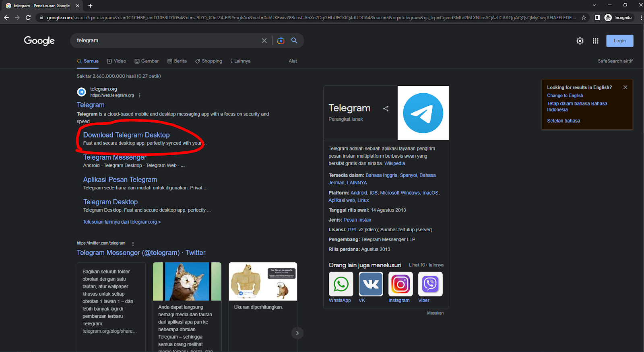Open the Incognito profile indicator

619,18
